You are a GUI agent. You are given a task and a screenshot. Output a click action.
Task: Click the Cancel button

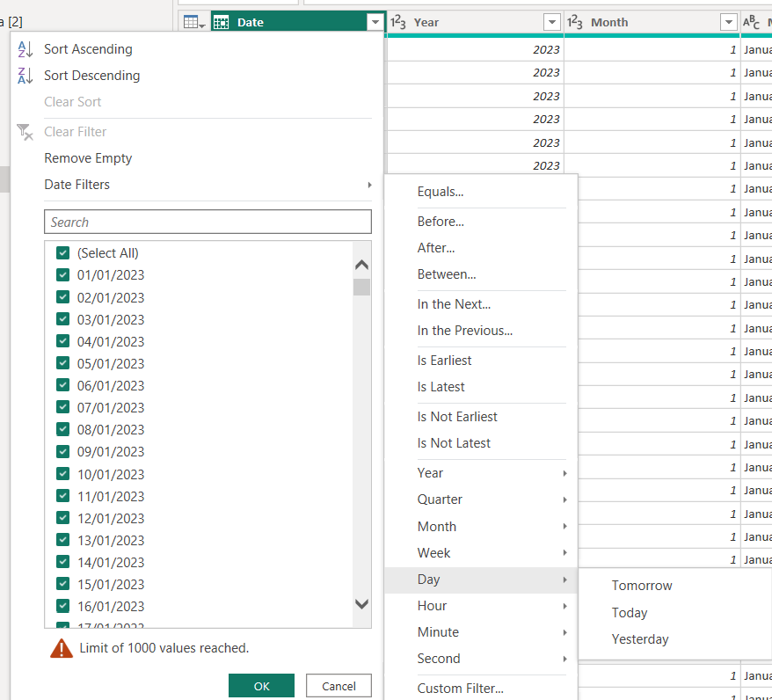pos(339,686)
